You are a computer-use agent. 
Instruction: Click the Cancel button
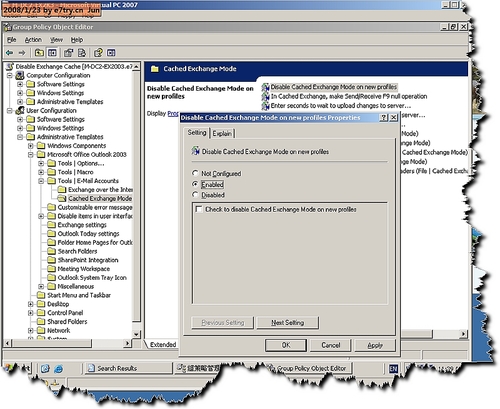click(331, 345)
